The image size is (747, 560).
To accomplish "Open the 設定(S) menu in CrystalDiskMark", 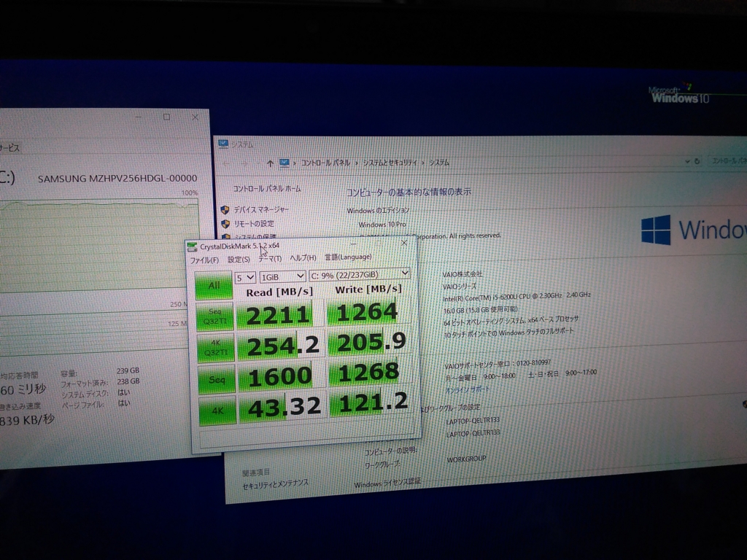I will pos(239,259).
